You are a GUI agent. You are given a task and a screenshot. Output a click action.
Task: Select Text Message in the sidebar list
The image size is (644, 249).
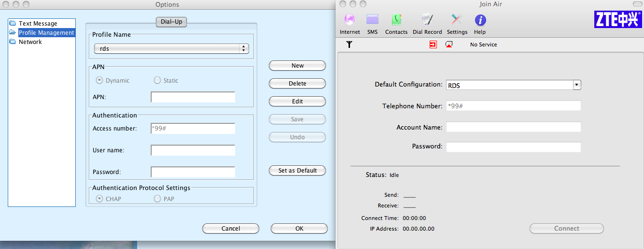click(x=38, y=24)
